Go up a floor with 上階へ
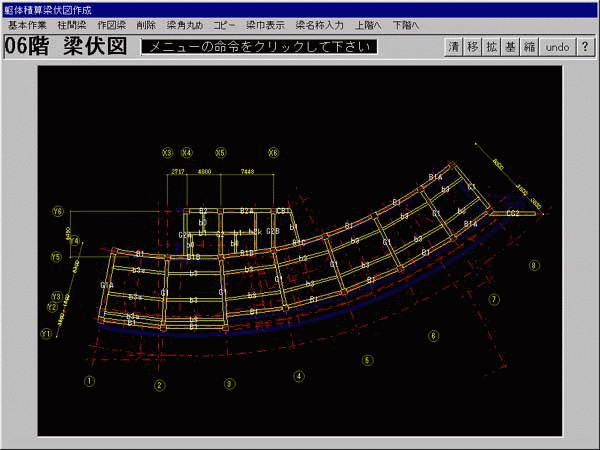This screenshot has height=450, width=600. [367, 24]
